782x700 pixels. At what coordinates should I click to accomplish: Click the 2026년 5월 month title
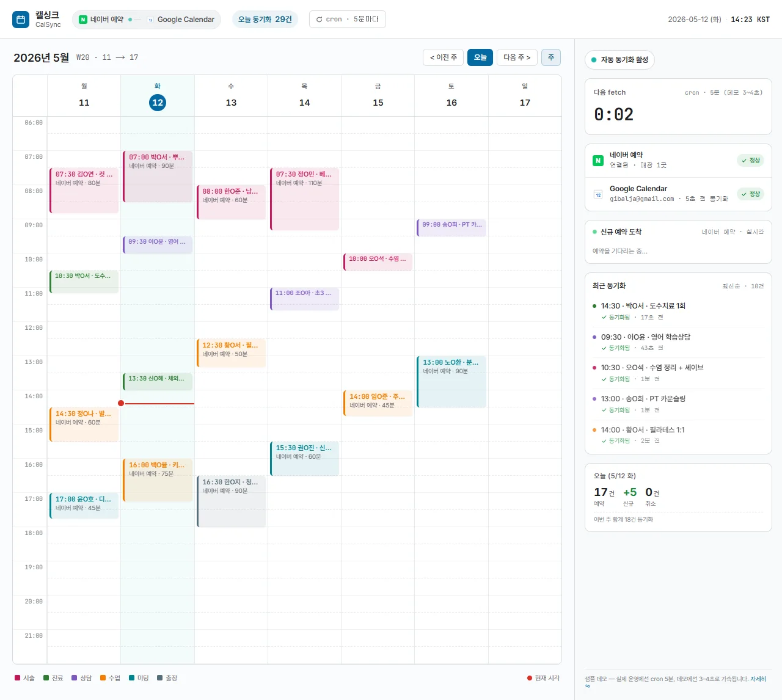42,57
